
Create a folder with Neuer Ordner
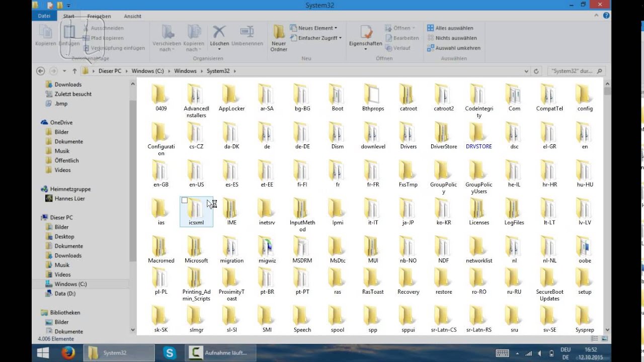click(279, 38)
